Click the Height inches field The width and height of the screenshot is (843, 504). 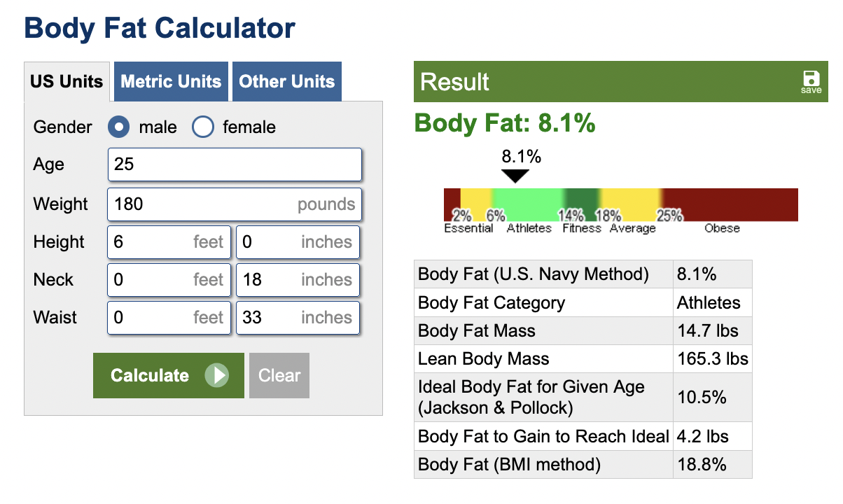pos(298,242)
